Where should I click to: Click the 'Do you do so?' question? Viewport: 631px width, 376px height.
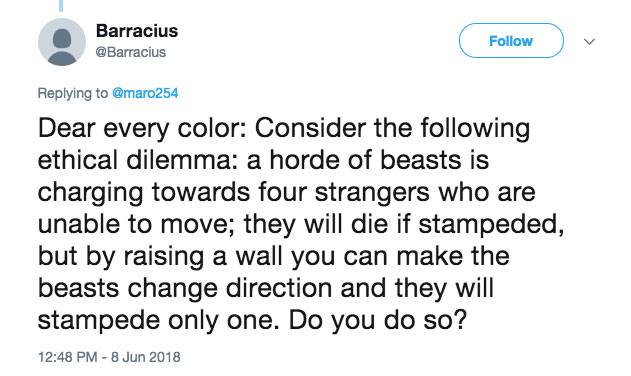pyautogui.click(x=377, y=321)
